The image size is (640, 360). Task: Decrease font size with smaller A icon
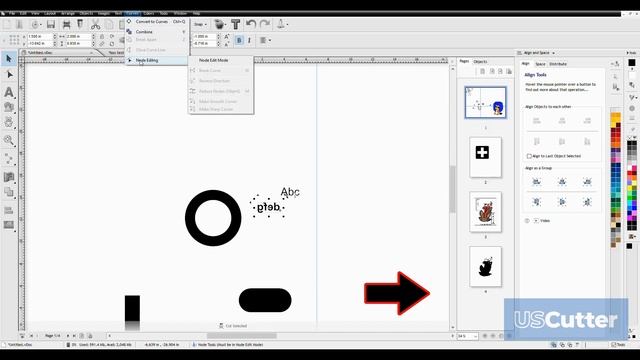click(227, 44)
